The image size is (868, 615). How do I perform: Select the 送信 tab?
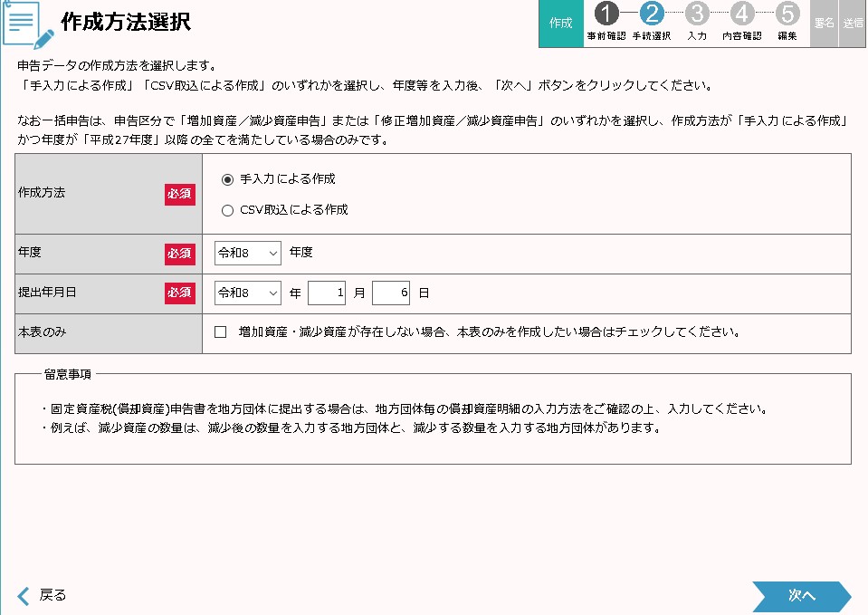pyautogui.click(x=854, y=24)
